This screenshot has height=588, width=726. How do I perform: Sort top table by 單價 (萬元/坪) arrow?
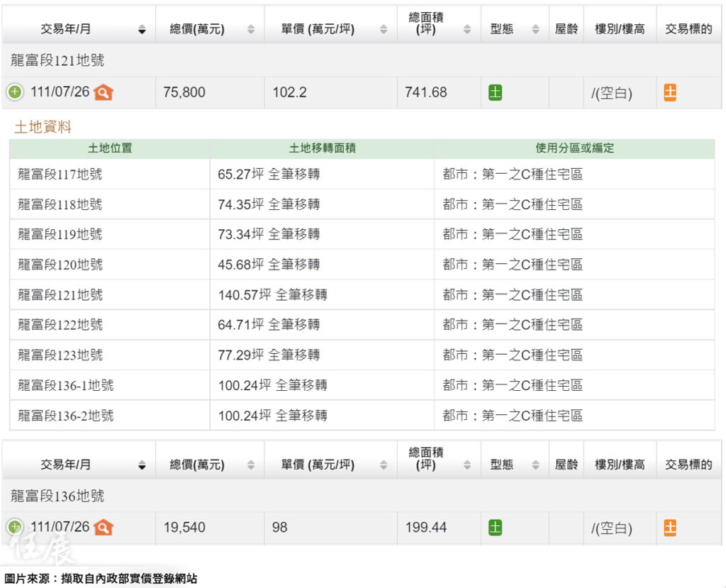tap(384, 30)
